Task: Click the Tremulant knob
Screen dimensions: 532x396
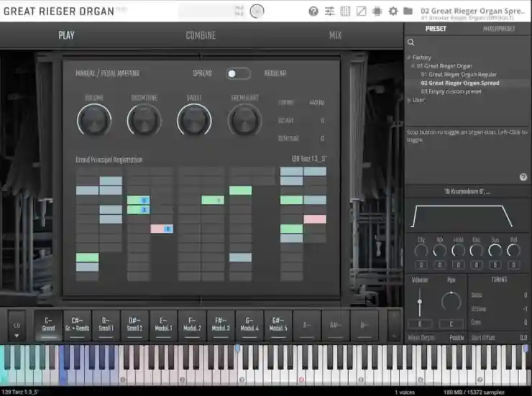Action: click(x=244, y=120)
